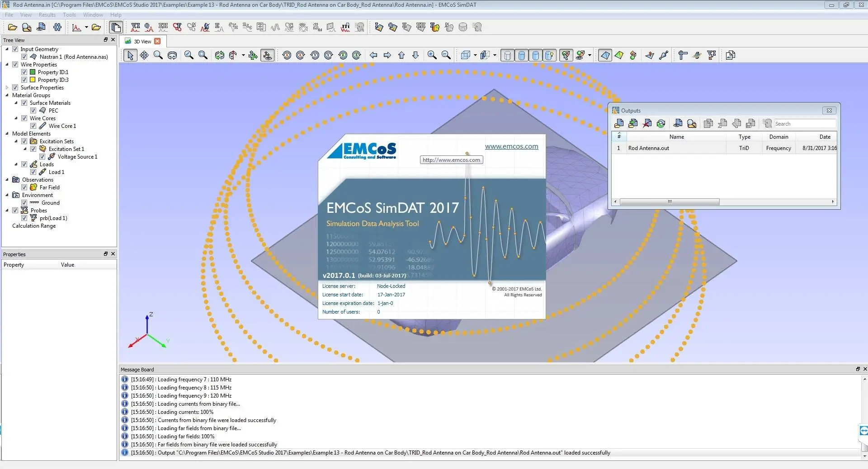Click the first X-axis view icon
The width and height of the screenshot is (868, 469).
coord(287,55)
